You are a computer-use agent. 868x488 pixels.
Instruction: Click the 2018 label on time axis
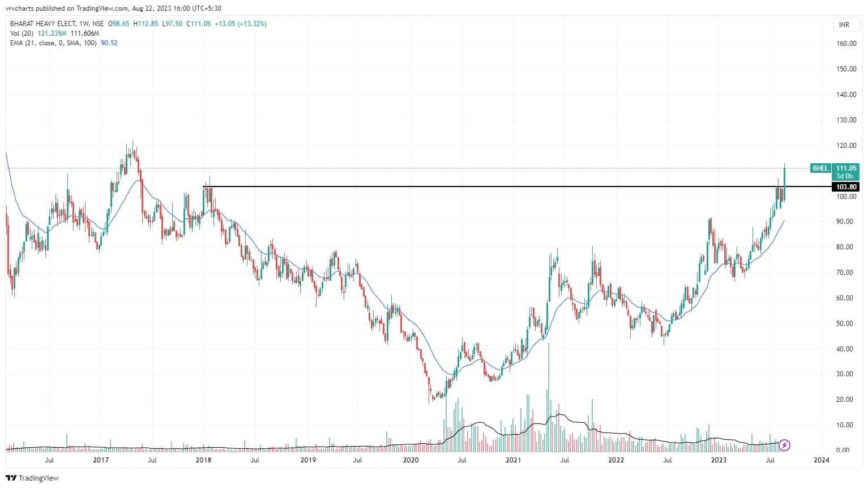(x=203, y=460)
